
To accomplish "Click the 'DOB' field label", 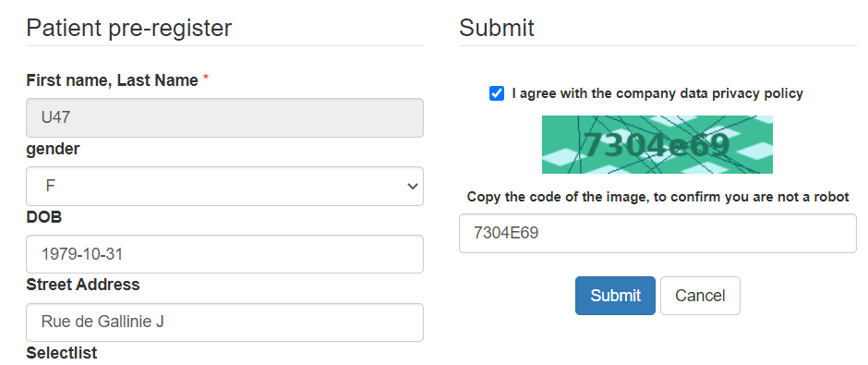I will pos(43,217).
